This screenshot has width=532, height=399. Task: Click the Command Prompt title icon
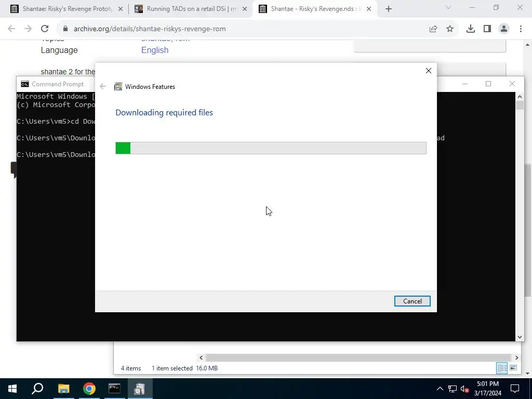(x=25, y=84)
